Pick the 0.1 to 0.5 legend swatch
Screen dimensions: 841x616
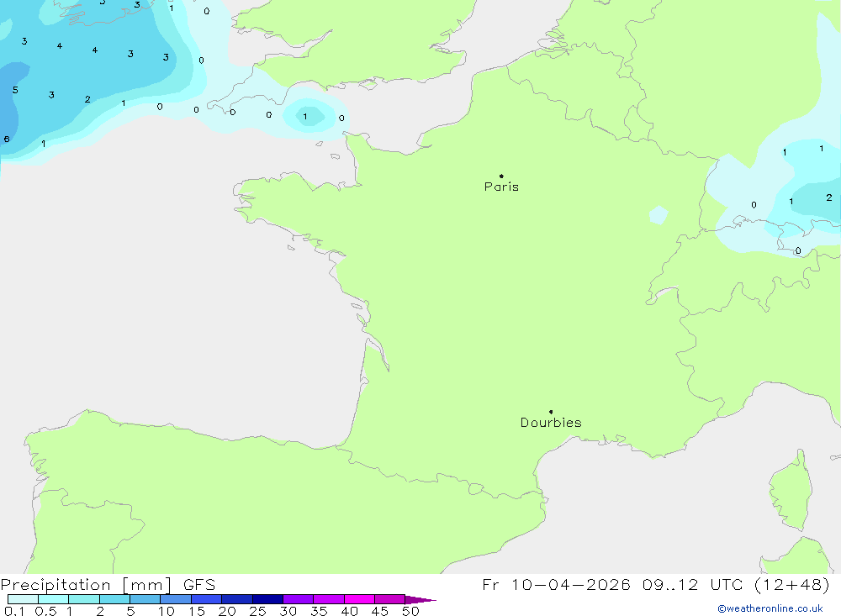pos(23,599)
